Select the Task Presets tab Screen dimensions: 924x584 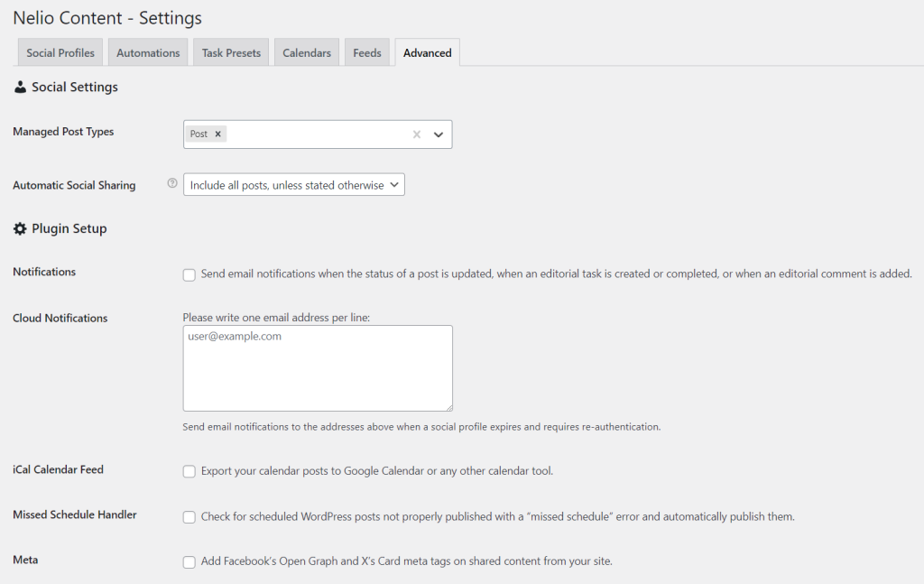click(230, 52)
